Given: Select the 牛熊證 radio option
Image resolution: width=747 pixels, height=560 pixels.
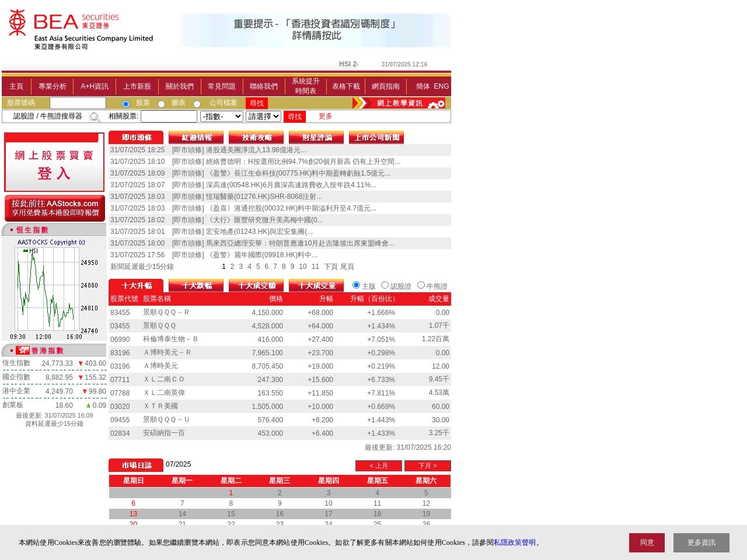Looking at the screenshot, I should click(421, 285).
